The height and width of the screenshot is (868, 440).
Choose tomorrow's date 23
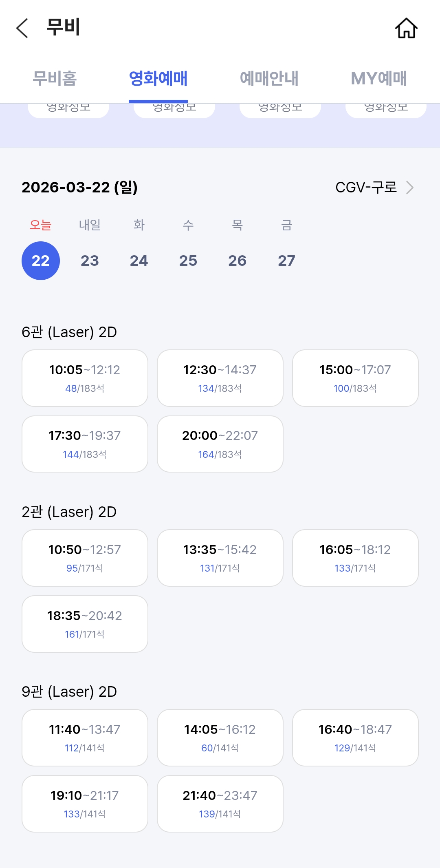[90, 261]
